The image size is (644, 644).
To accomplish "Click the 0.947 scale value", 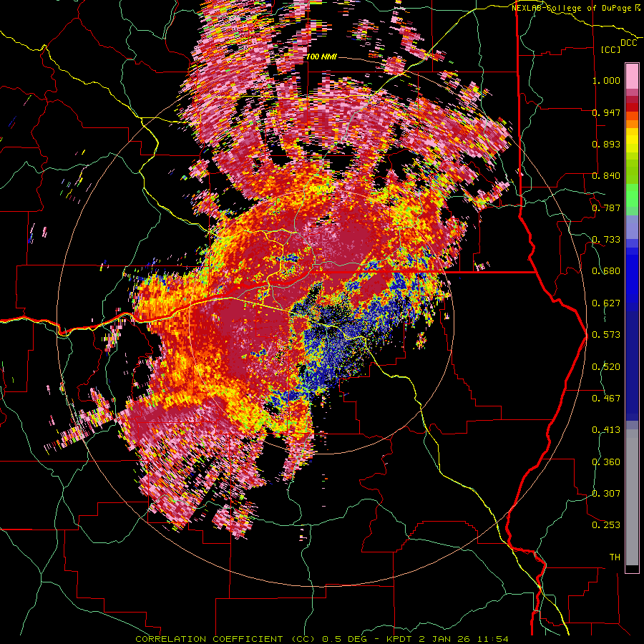I will click(606, 112).
